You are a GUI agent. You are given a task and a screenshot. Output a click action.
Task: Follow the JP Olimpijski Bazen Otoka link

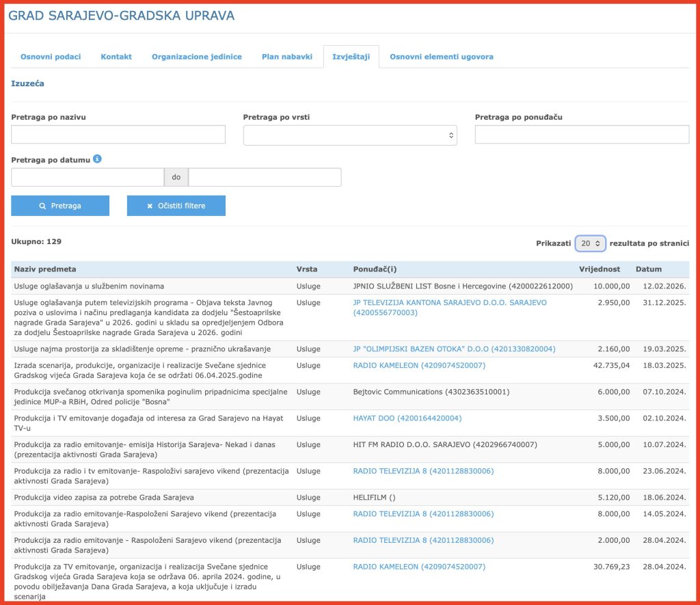(x=454, y=349)
